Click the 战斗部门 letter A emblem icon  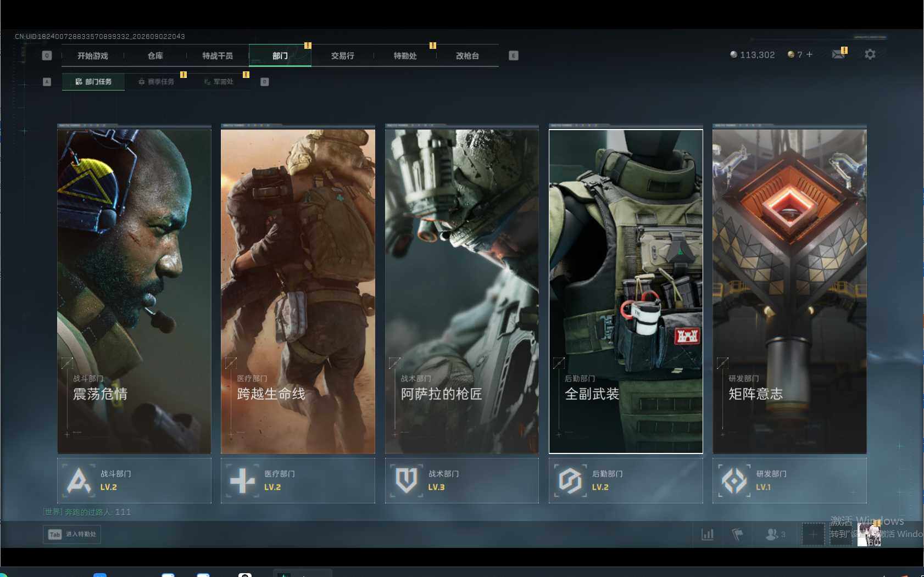pyautogui.click(x=79, y=480)
